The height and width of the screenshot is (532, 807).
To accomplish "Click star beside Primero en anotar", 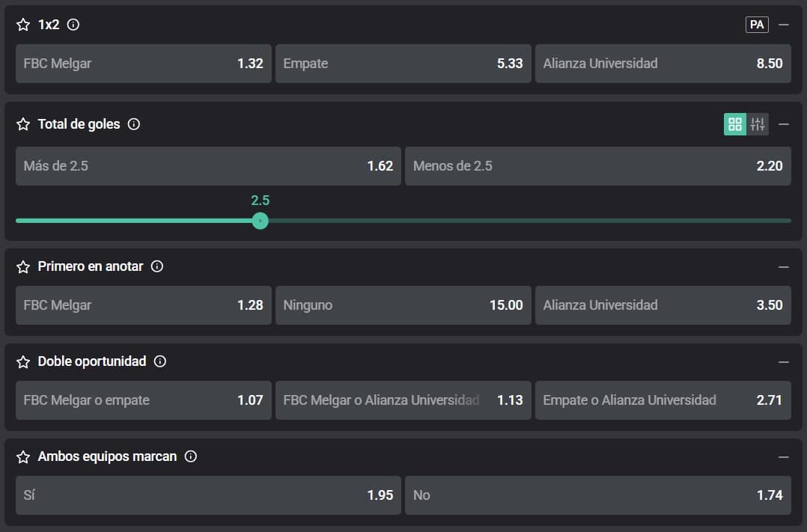I will pos(23,266).
